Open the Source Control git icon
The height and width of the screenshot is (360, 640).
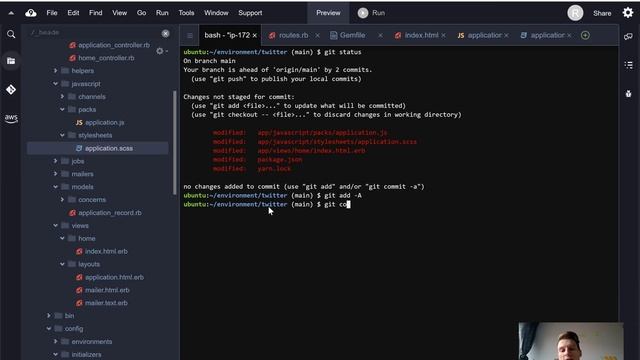[11, 89]
